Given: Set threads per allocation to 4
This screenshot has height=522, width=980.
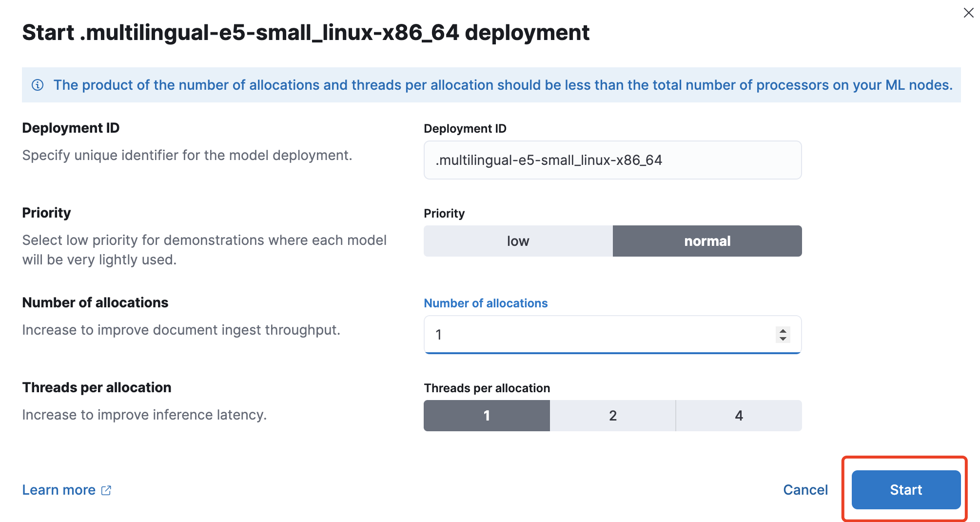Looking at the screenshot, I should pyautogui.click(x=739, y=416).
